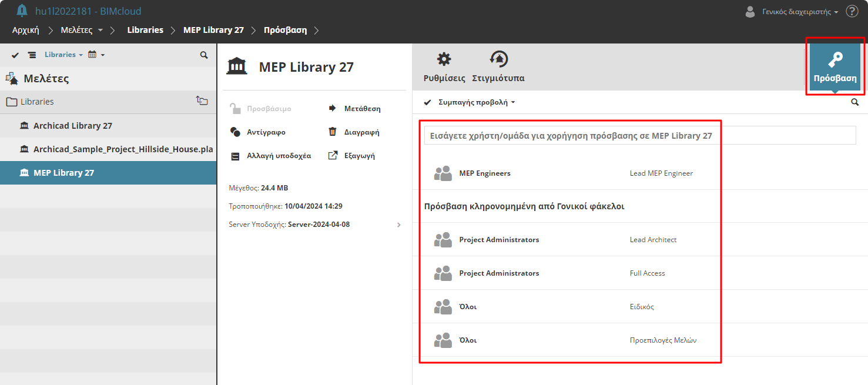The width and height of the screenshot is (868, 385).
Task: Click the user/group access input field
Action: (x=639, y=136)
